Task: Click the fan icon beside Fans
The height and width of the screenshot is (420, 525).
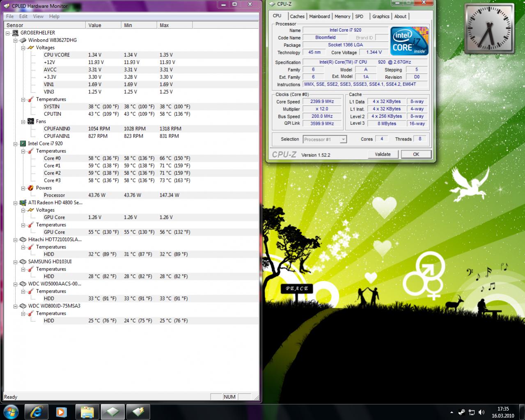Action: point(31,122)
